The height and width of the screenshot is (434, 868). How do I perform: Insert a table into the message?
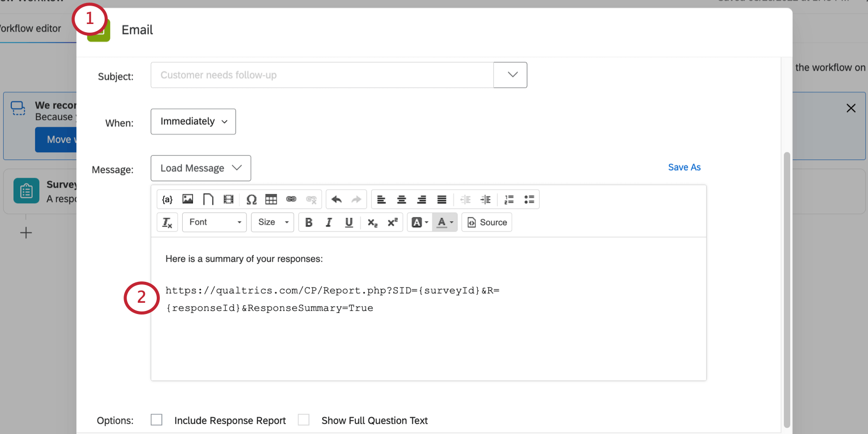pyautogui.click(x=271, y=200)
